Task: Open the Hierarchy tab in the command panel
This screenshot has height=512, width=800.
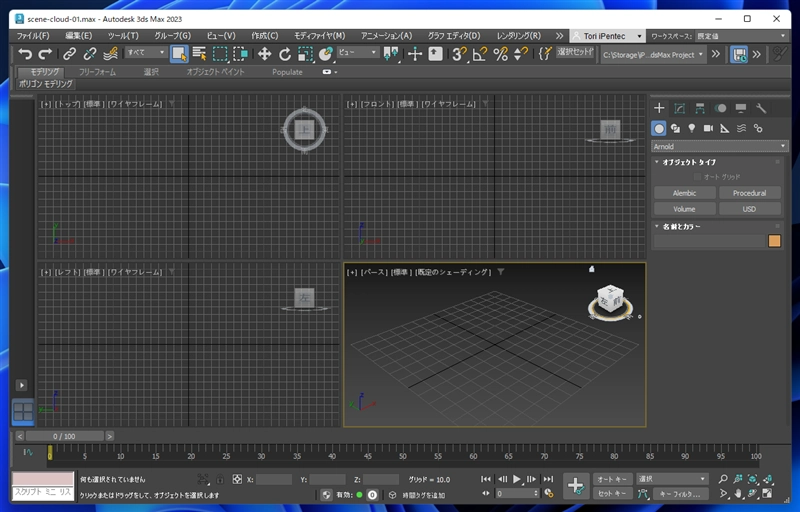Action: [700, 108]
